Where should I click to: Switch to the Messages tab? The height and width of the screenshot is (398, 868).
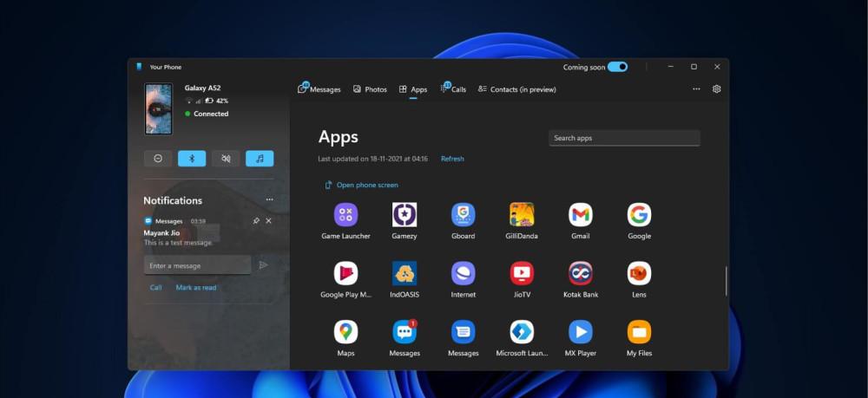pos(319,89)
